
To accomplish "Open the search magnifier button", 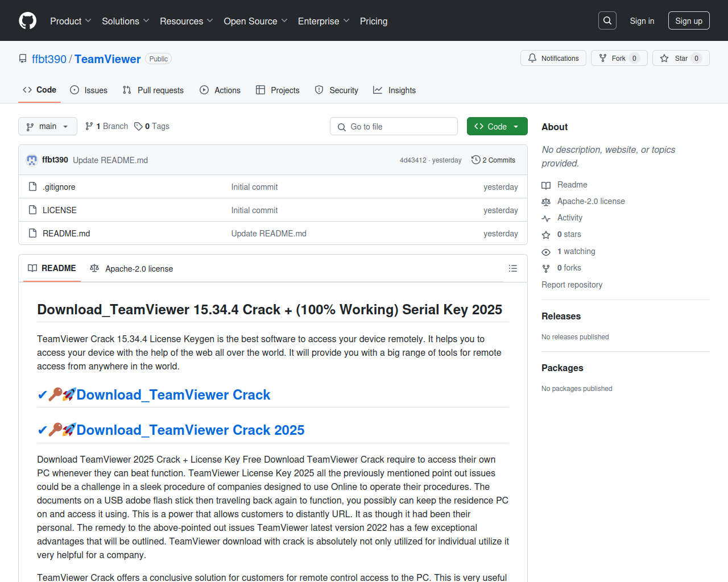I will coord(607,20).
